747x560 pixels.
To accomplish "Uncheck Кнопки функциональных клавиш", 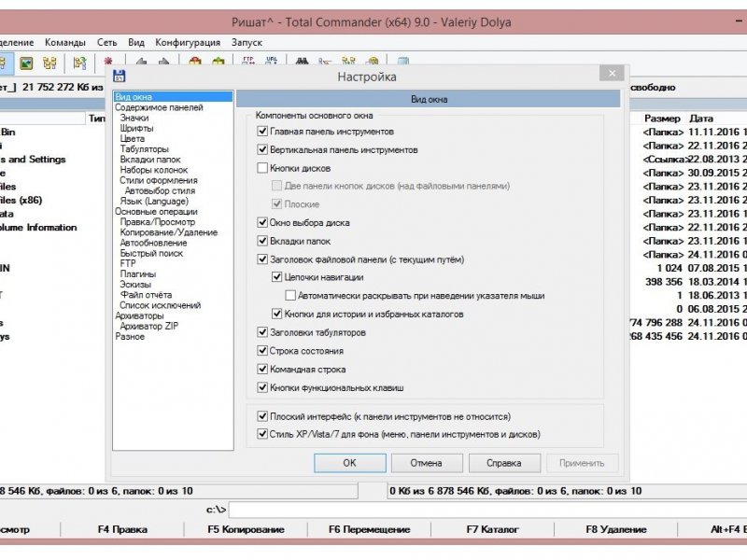I will [x=262, y=387].
